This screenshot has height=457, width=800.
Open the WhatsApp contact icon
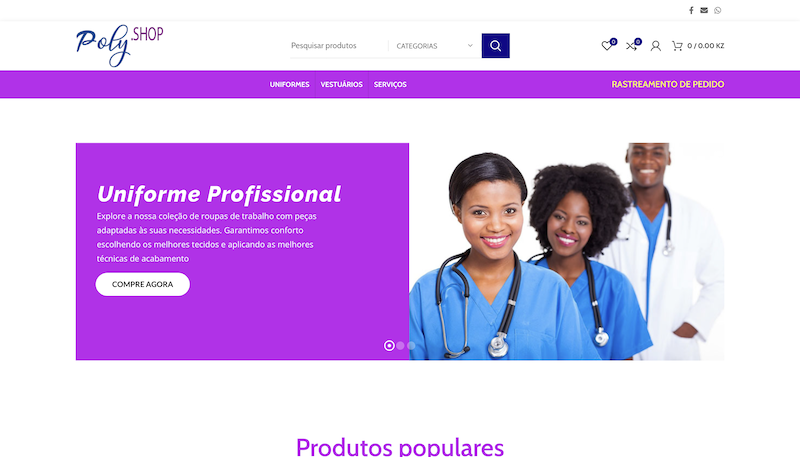pyautogui.click(x=718, y=10)
